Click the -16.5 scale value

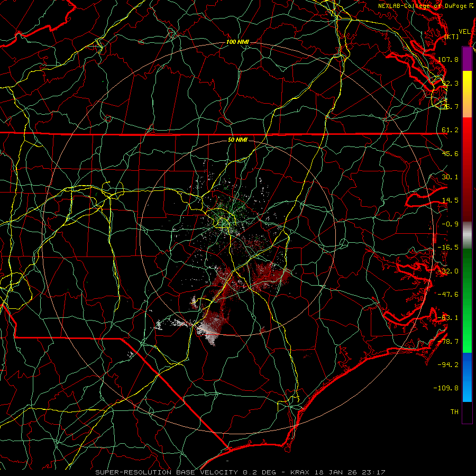click(448, 248)
